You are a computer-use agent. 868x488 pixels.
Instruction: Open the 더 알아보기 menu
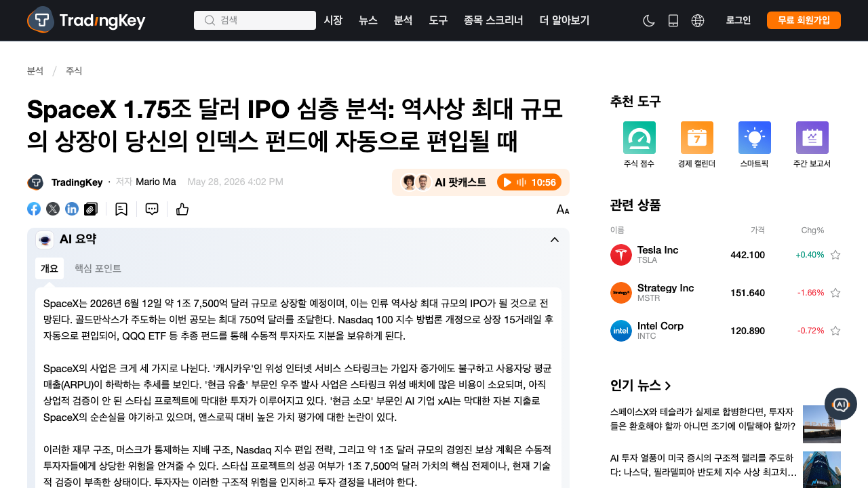tap(564, 20)
